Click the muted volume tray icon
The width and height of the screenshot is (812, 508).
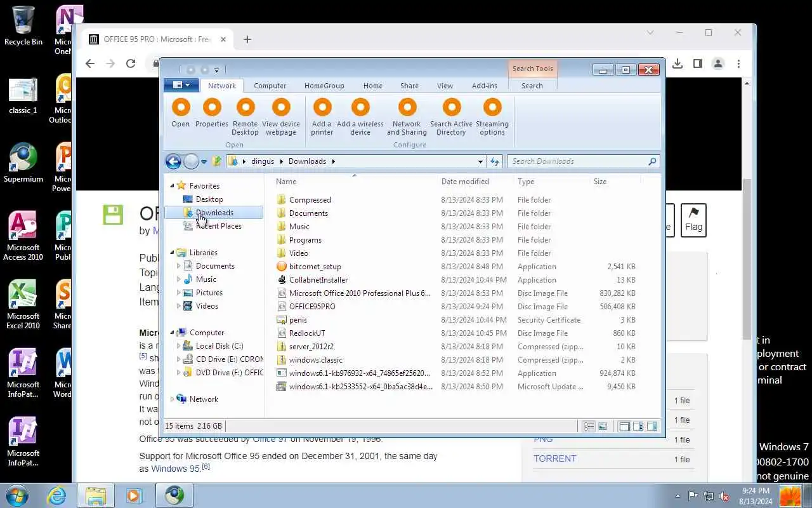tap(724, 496)
